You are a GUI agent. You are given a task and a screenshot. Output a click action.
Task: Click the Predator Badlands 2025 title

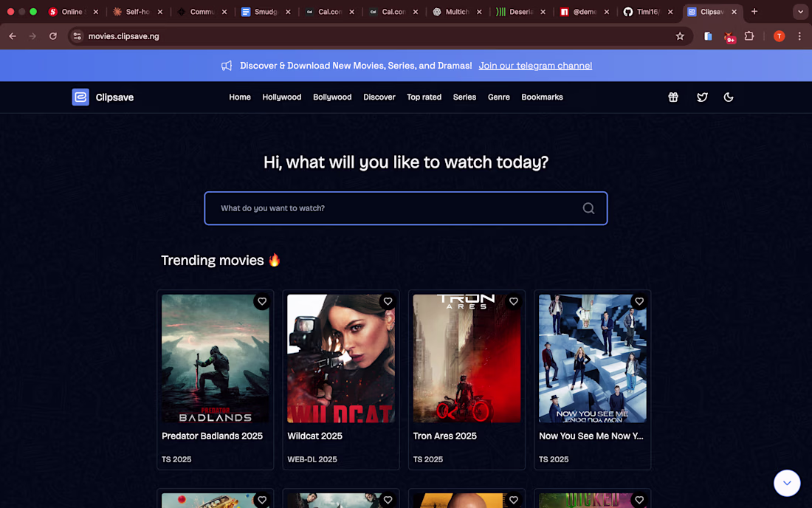click(x=213, y=436)
